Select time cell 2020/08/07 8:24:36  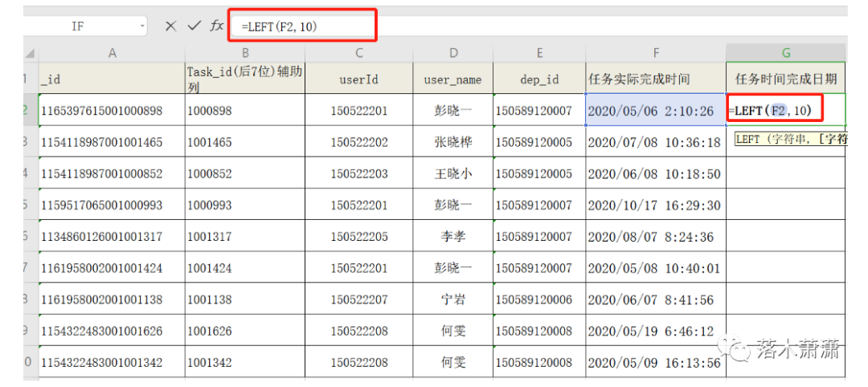tap(656, 237)
